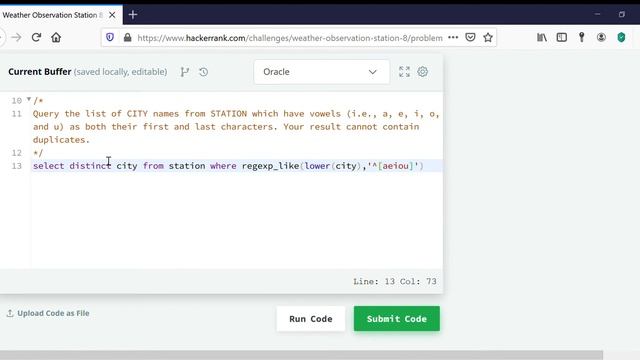Open the Library toolbar icon
The height and width of the screenshot is (360, 640).
click(x=542, y=38)
